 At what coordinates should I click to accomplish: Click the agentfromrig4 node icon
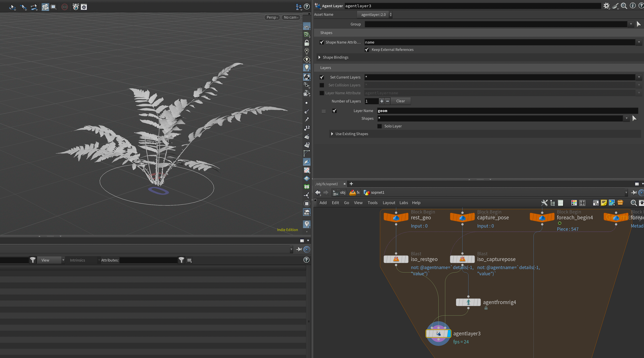click(468, 302)
